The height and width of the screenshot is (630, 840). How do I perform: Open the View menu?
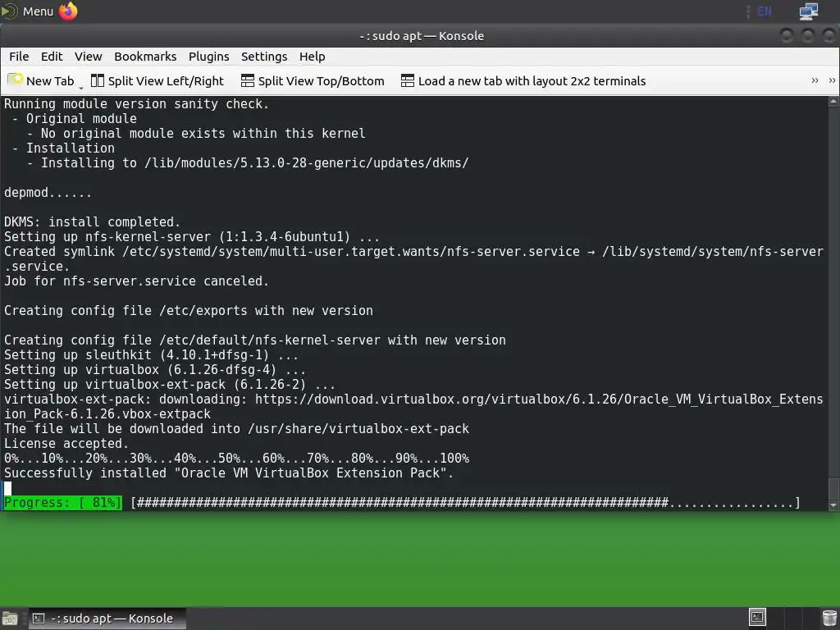[88, 57]
